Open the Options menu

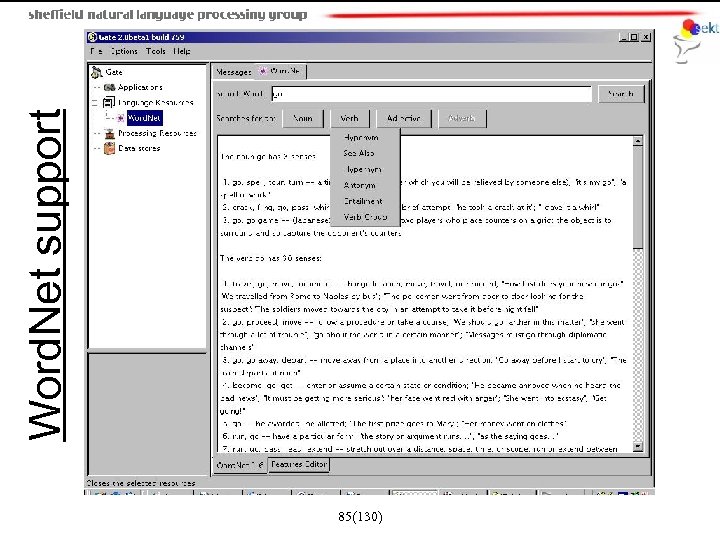(x=124, y=51)
